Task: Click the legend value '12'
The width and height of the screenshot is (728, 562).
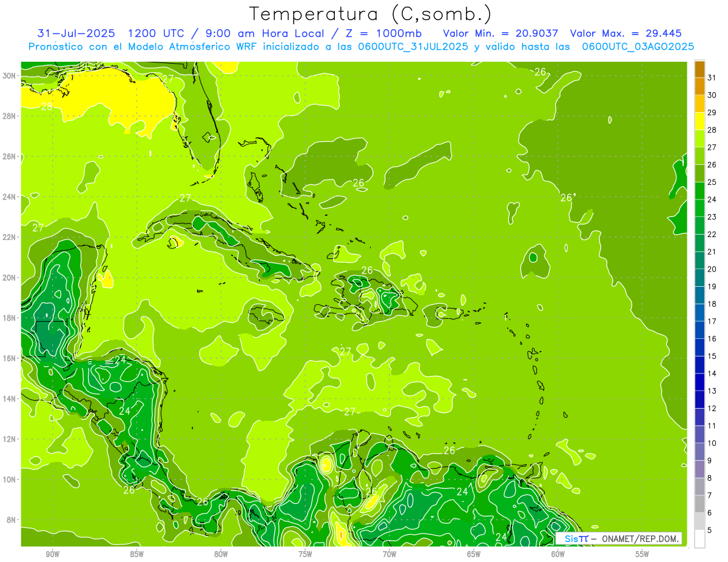Action: click(712, 409)
